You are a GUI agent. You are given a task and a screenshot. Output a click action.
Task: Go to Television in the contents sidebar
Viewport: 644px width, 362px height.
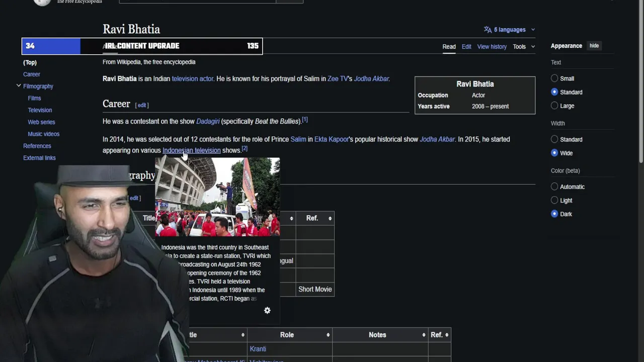(40, 110)
